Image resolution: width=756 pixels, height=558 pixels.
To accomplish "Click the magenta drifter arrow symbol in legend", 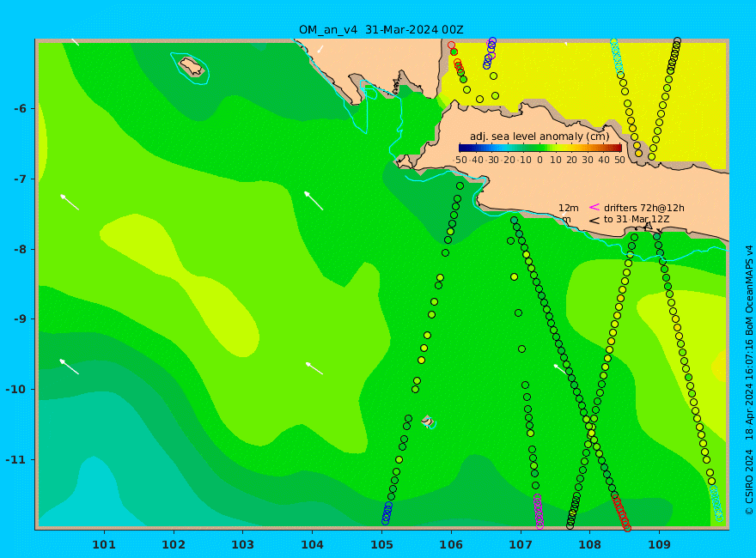I will click(594, 207).
